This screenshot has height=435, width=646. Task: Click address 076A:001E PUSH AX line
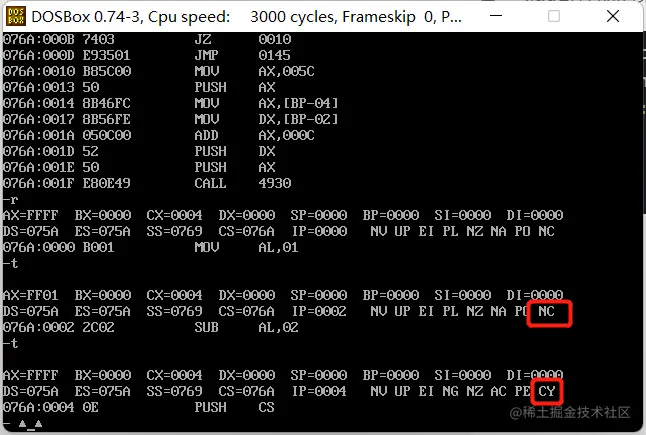click(139, 167)
